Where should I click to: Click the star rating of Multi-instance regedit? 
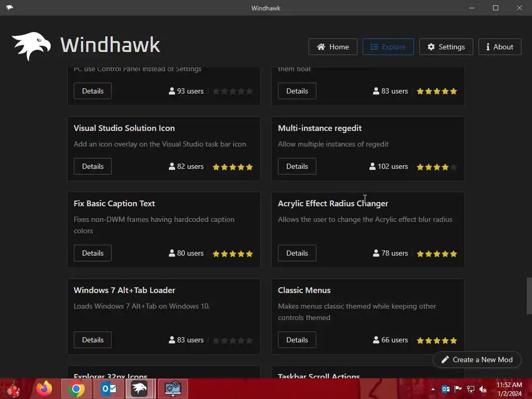pos(437,167)
